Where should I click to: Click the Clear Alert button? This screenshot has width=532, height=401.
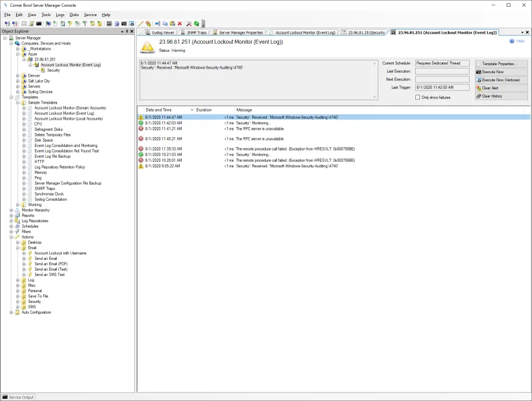click(501, 88)
